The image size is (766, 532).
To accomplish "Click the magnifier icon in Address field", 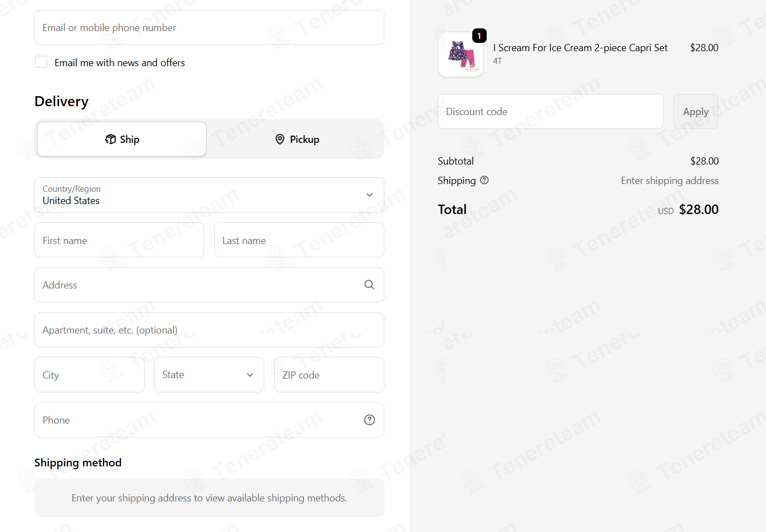I will (369, 285).
